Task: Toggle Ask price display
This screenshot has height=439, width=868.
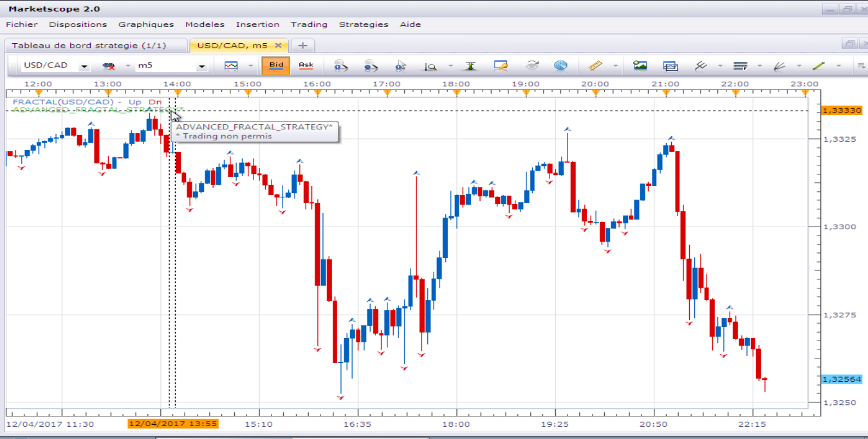Action: pos(306,65)
